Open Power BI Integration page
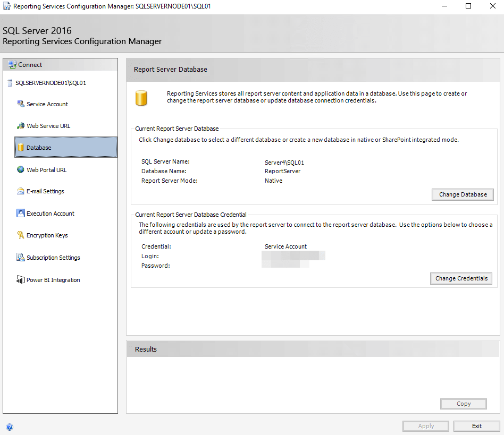Screen dimensions: 504x435 pyautogui.click(x=53, y=280)
